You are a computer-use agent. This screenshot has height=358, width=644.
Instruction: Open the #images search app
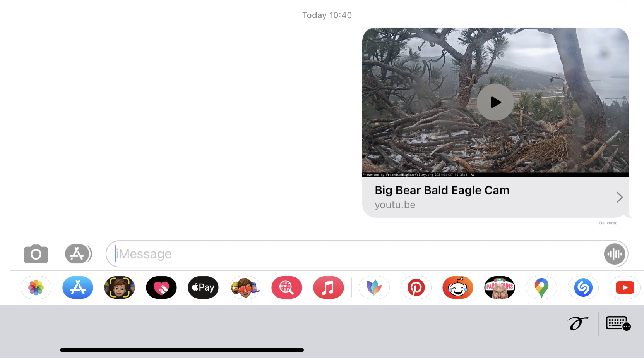[x=287, y=287]
